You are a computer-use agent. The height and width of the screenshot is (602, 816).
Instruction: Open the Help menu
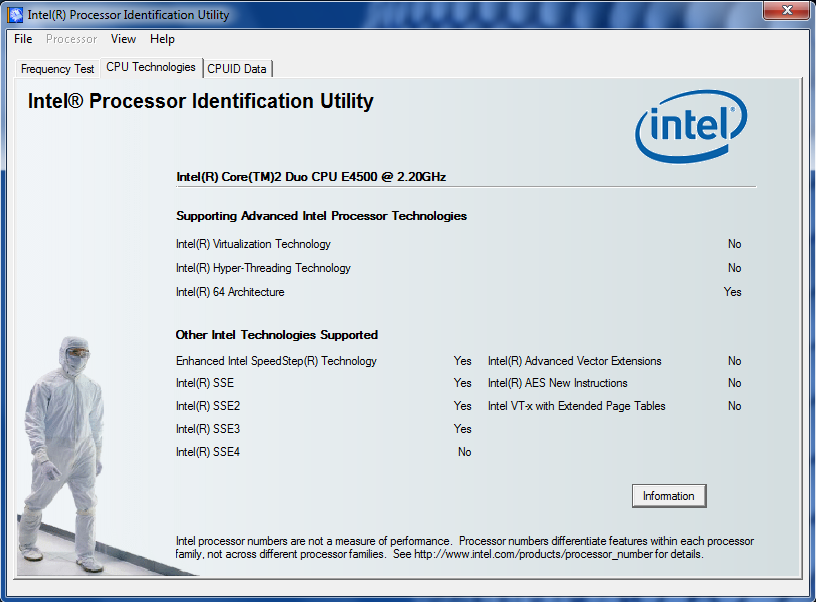tap(162, 39)
